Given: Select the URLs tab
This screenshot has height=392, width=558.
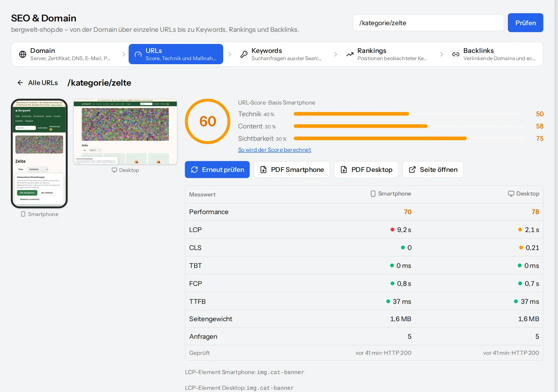Looking at the screenshot, I should point(176,54).
